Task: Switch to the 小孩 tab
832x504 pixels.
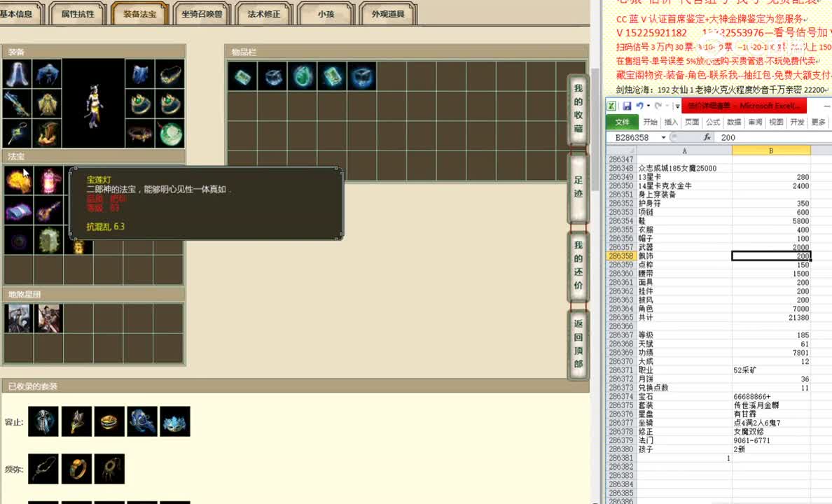Action: 326,14
